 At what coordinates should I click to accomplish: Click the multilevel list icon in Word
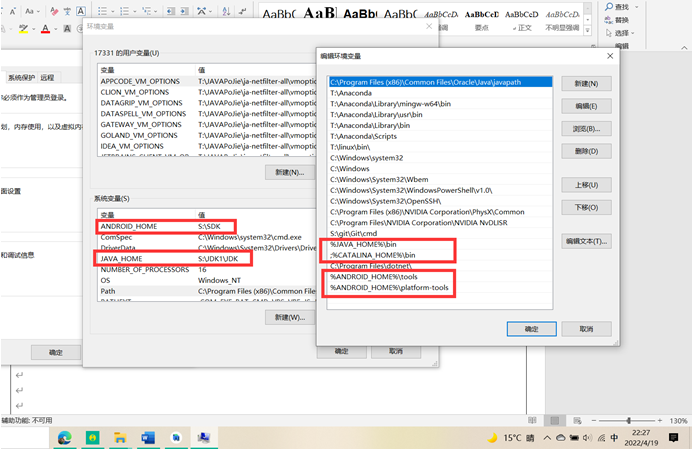click(147, 11)
